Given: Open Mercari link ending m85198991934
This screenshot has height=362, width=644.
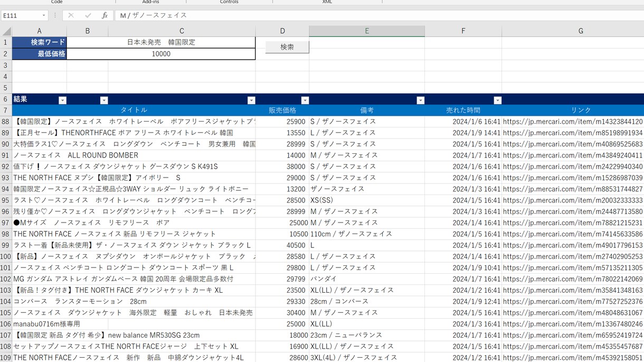Looking at the screenshot, I should click(x=573, y=133).
